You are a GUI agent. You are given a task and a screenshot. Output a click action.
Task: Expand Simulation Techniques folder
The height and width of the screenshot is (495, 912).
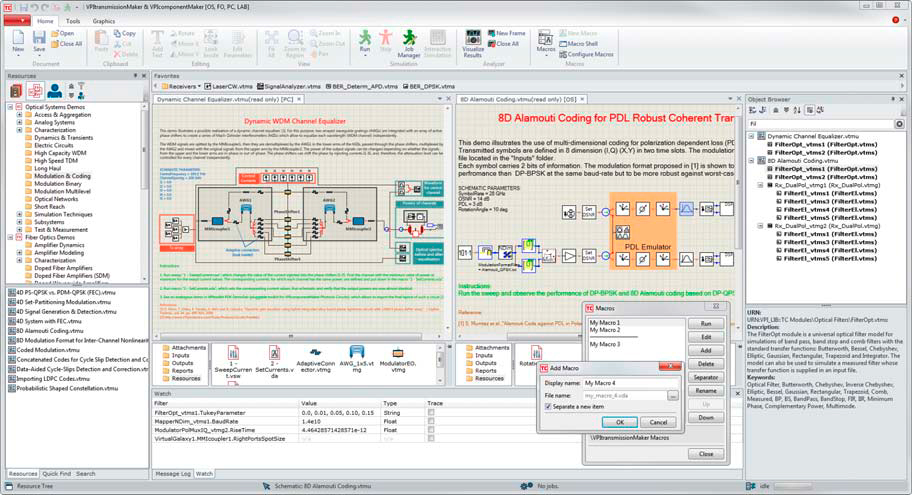click(x=19, y=214)
